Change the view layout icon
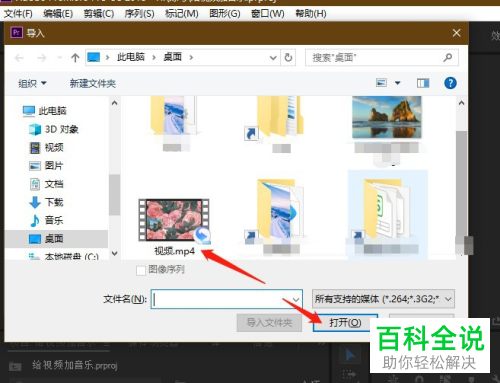Image resolution: width=500 pixels, height=383 pixels. (x=382, y=83)
